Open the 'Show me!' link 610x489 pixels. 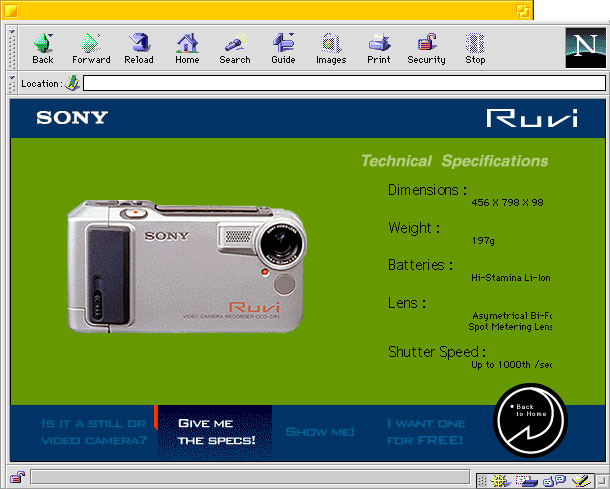pos(320,432)
